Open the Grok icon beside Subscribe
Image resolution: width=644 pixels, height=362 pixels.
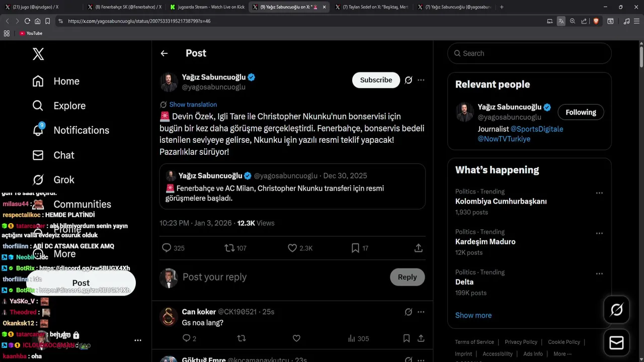point(409,80)
